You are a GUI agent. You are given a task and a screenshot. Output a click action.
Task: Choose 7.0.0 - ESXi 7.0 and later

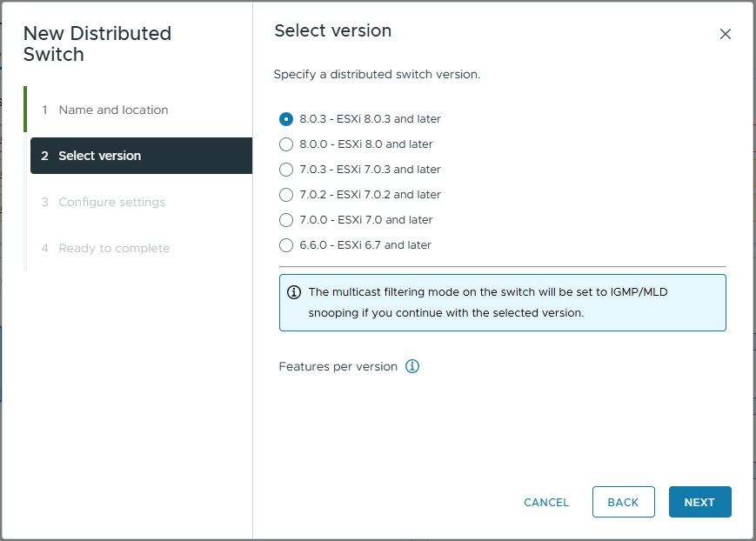[286, 220]
